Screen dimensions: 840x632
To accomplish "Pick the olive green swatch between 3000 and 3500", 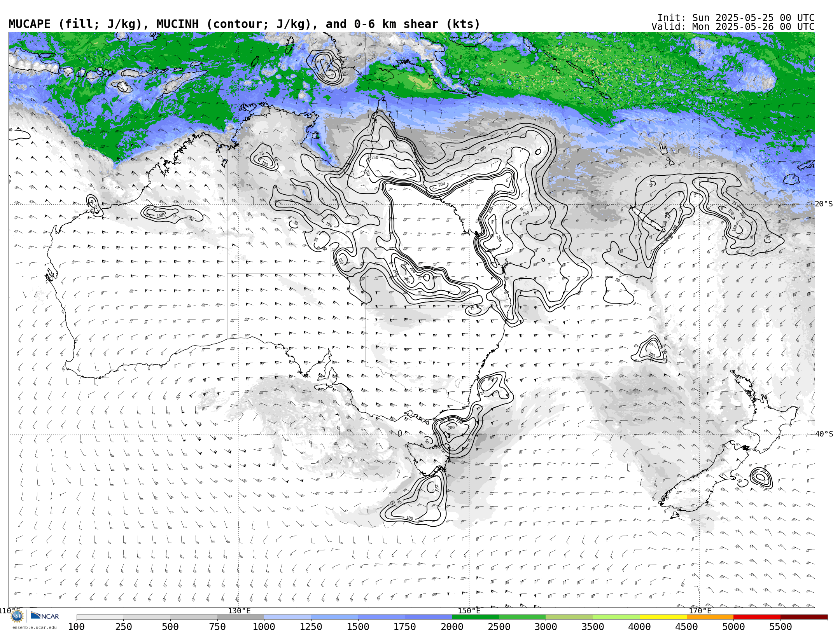I will coord(569,617).
